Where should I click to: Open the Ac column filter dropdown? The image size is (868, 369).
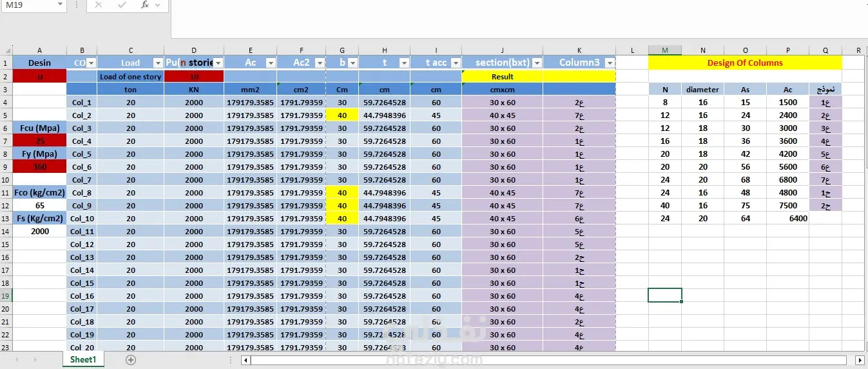tap(271, 63)
